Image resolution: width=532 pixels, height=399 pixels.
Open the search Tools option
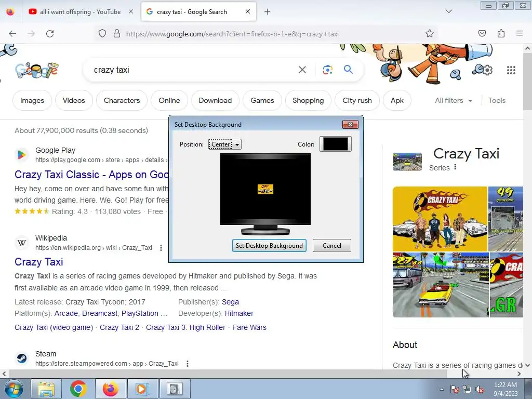tap(497, 100)
